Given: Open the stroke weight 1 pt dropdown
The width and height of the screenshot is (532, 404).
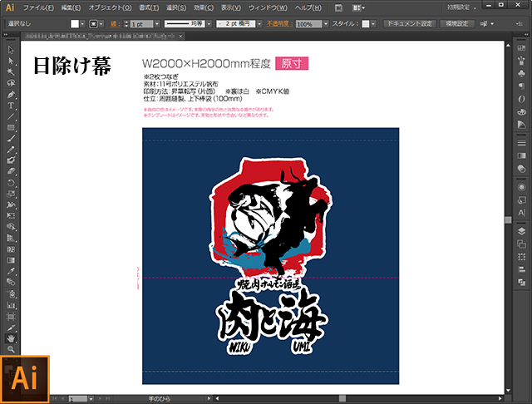Looking at the screenshot, I should 157,24.
